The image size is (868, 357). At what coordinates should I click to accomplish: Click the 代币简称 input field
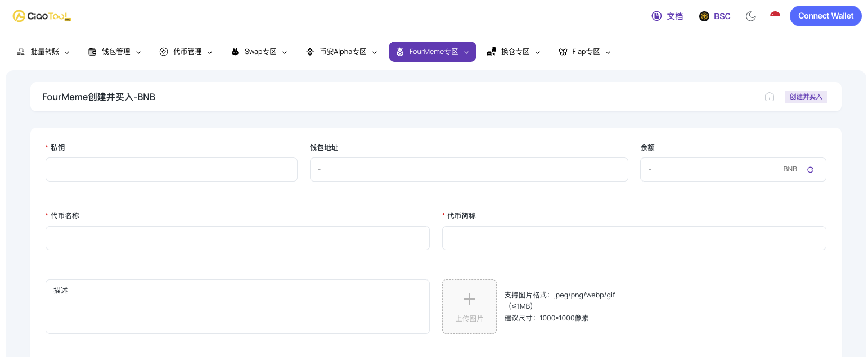633,238
